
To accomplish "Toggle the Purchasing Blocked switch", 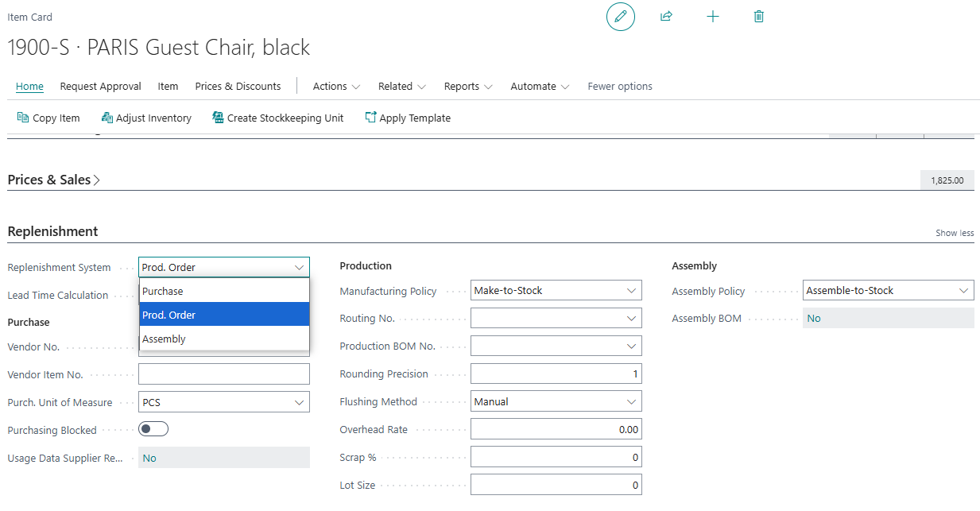I will click(153, 429).
